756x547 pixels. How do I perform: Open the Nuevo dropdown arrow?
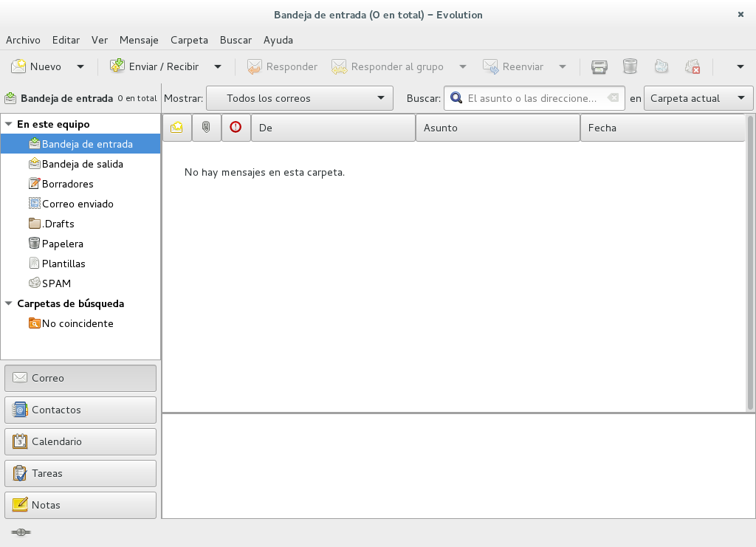(x=80, y=66)
